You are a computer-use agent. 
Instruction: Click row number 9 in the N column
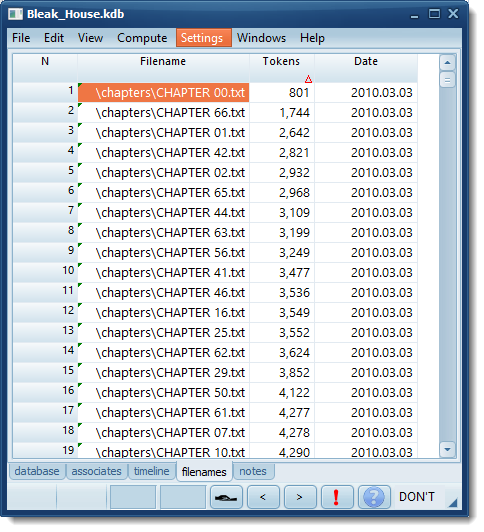click(45, 252)
